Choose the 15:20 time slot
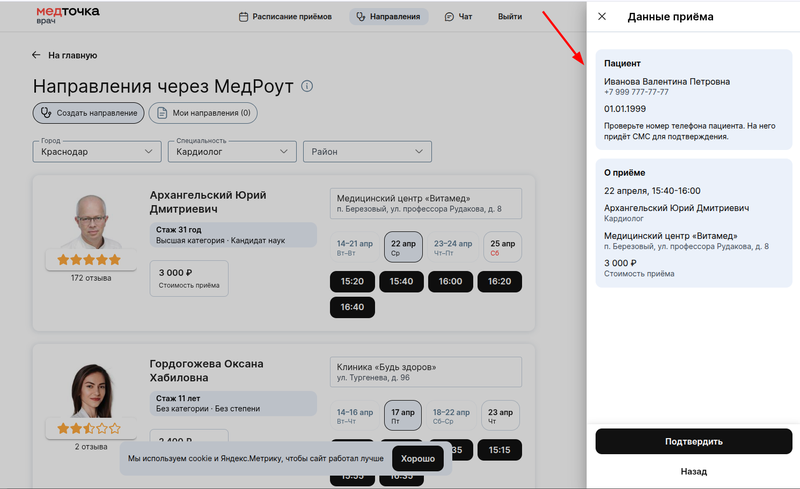 coord(352,281)
